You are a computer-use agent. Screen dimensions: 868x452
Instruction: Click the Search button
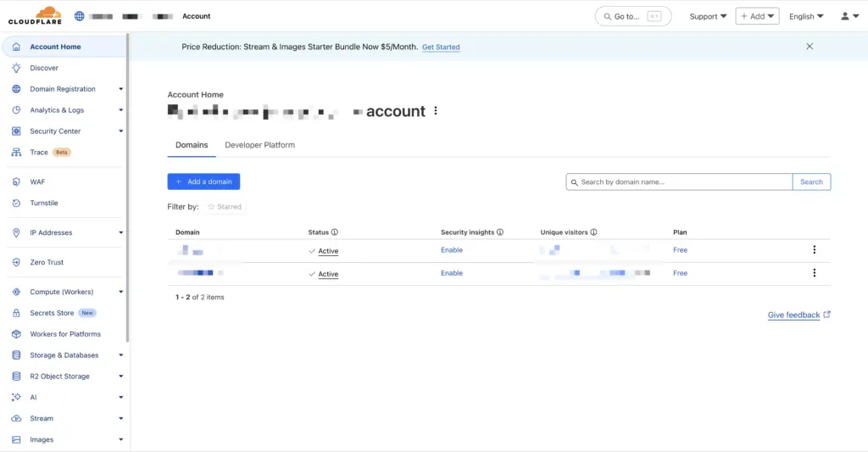pos(811,181)
